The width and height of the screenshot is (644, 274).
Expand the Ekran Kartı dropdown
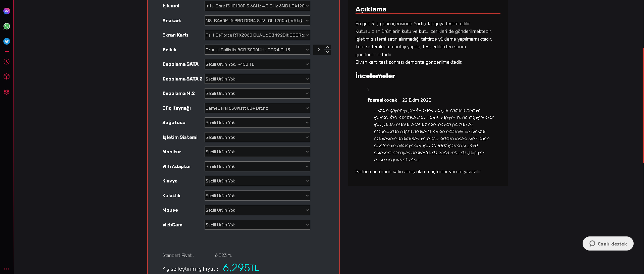click(257, 35)
